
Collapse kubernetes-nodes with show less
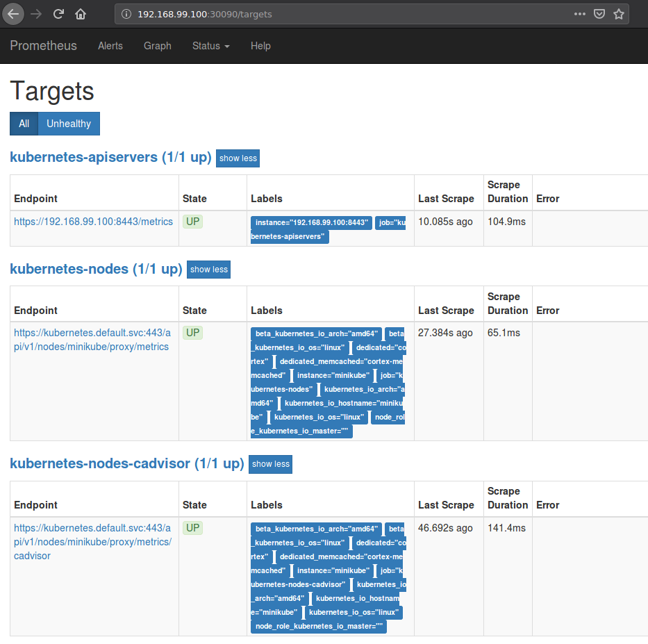click(208, 270)
